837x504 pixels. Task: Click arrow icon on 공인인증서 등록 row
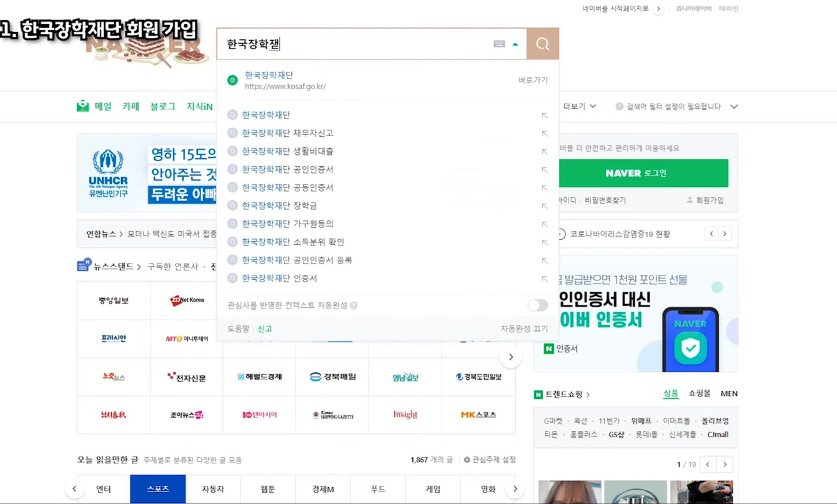tap(545, 260)
